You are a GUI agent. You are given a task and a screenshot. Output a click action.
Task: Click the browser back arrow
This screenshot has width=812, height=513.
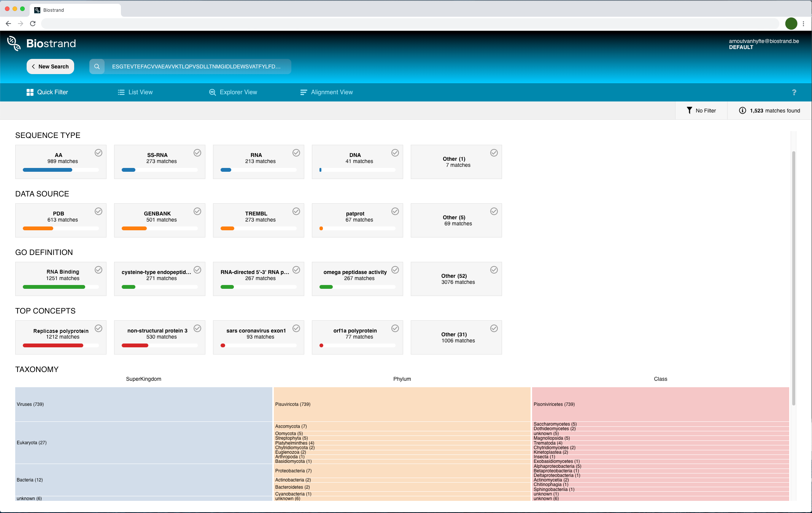pos(8,24)
